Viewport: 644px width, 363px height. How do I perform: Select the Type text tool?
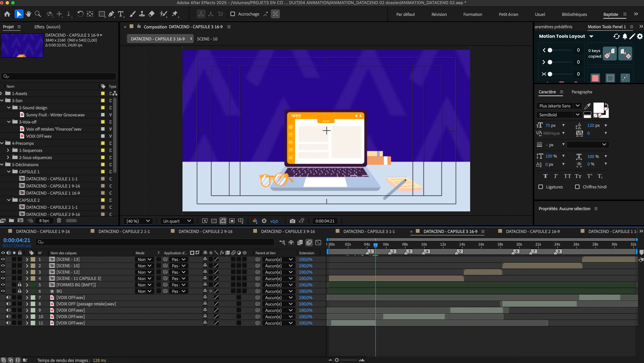click(121, 14)
